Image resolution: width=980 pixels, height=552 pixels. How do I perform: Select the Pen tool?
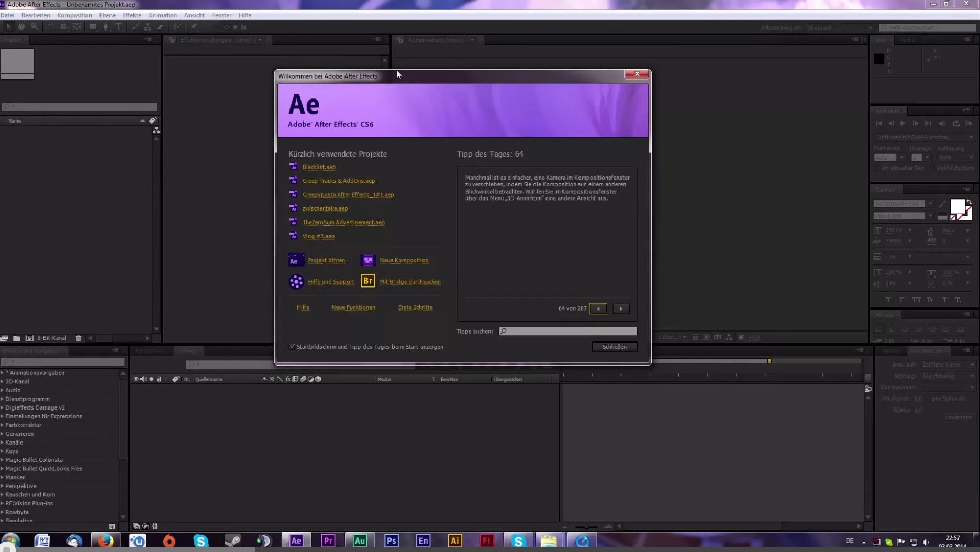pos(106,27)
